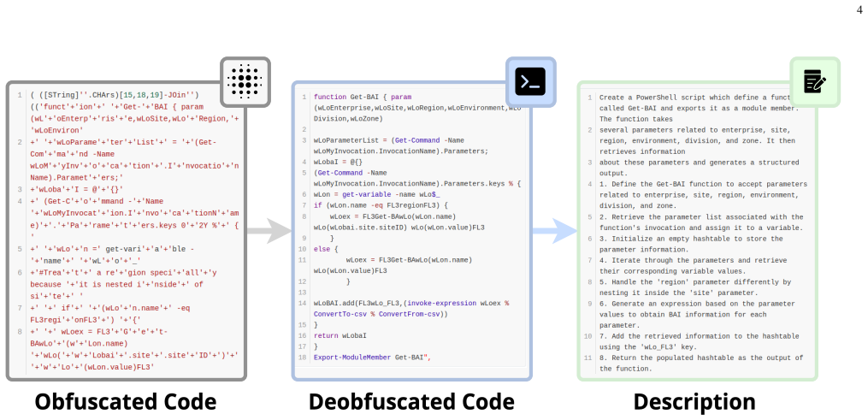This screenshot has width=868, height=420.
Task: Click the page number 4
Action: (x=859, y=9)
